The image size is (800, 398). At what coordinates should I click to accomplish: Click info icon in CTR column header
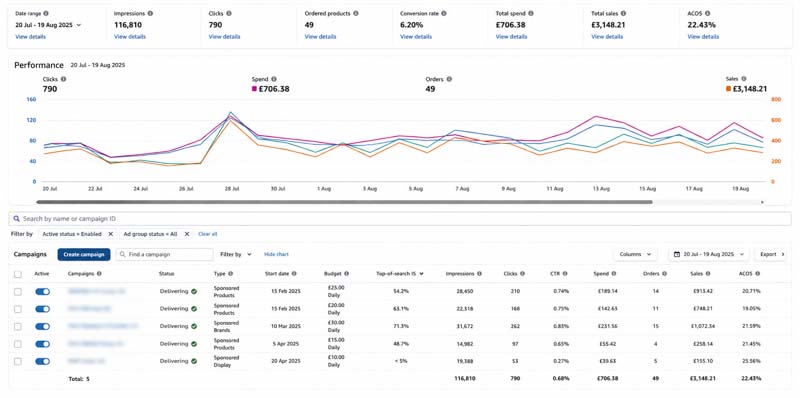click(x=565, y=273)
